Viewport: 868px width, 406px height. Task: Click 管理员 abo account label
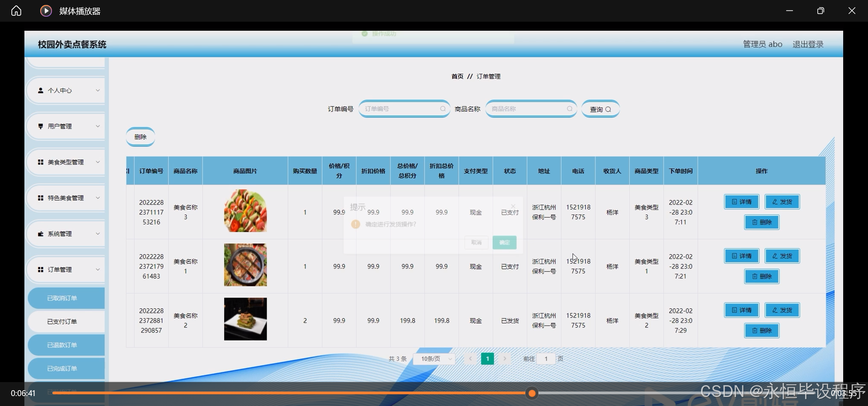pos(762,44)
